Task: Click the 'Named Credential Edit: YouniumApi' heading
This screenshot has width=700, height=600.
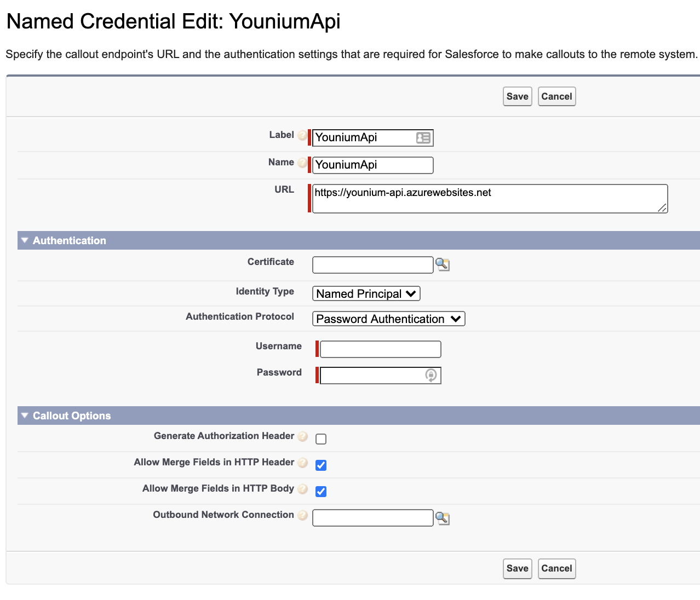Action: tap(173, 21)
